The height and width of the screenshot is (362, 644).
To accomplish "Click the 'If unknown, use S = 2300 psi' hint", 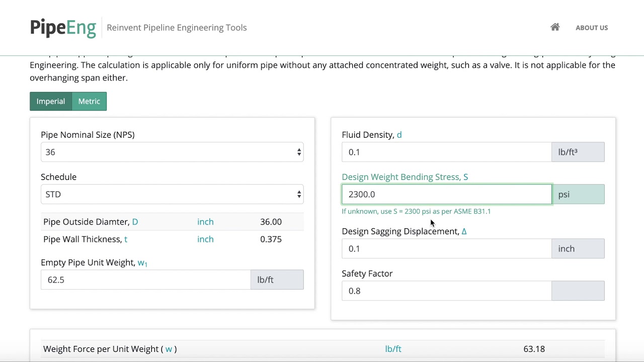I will point(416,211).
